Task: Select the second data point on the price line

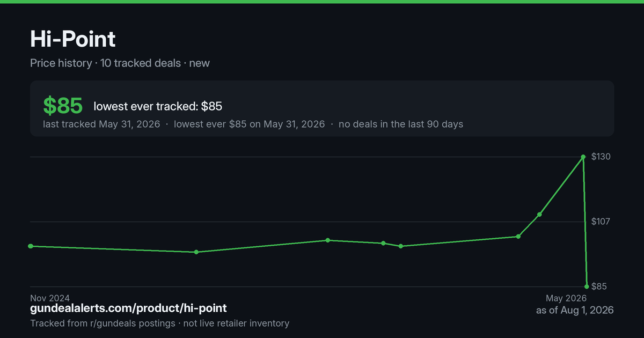Action: [196, 252]
